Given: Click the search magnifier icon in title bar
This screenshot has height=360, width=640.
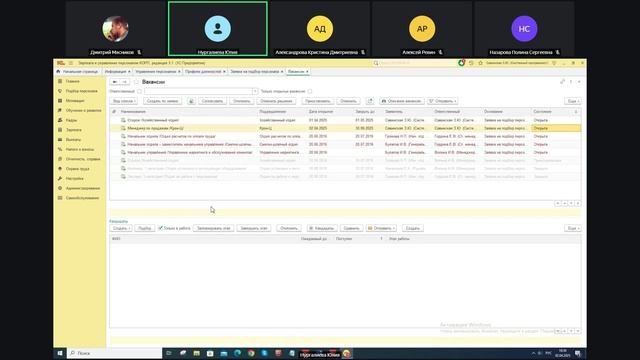Looking at the screenshot, I should [x=376, y=63].
